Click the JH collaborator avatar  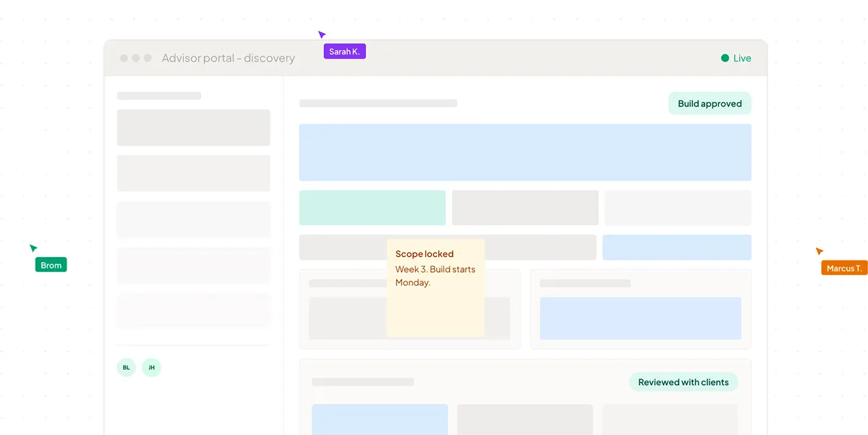[x=151, y=368]
